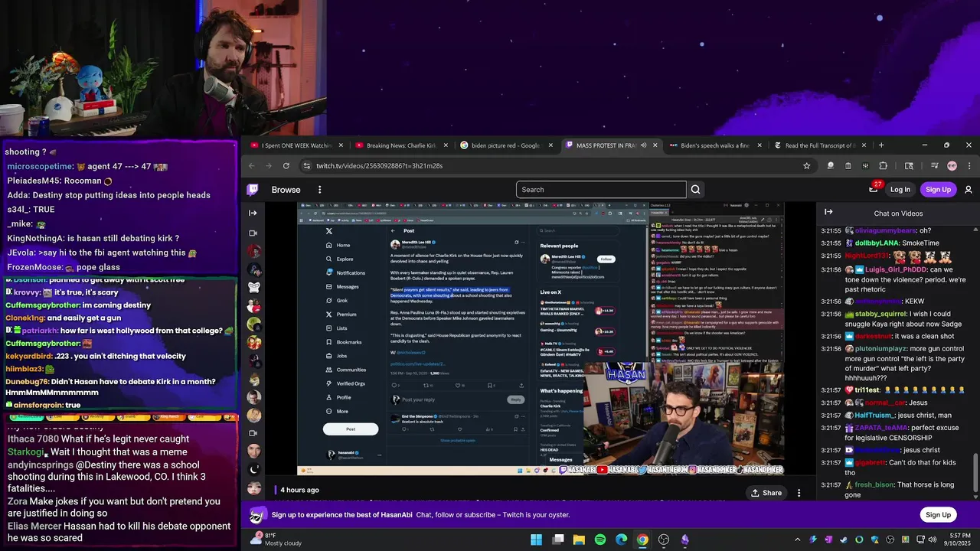The height and width of the screenshot is (551, 980).
Task: Open the white gorilla avatar channel in sidebar
Action: point(253,287)
